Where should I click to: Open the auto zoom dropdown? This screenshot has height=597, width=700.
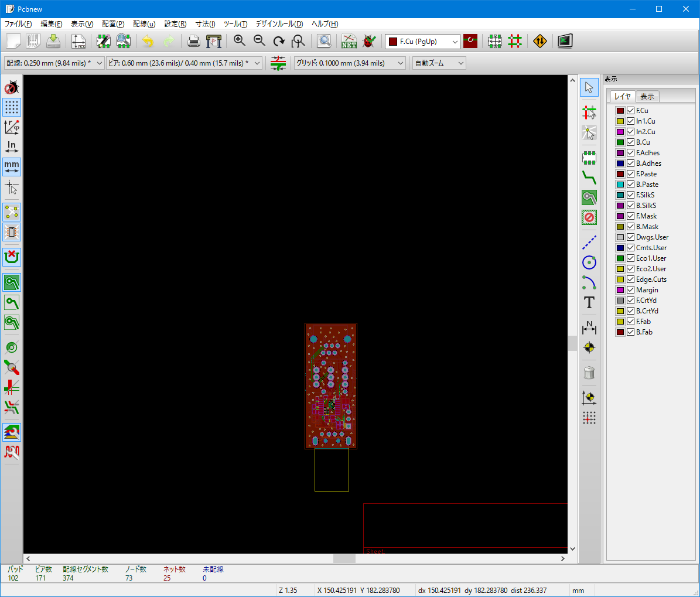tap(439, 63)
